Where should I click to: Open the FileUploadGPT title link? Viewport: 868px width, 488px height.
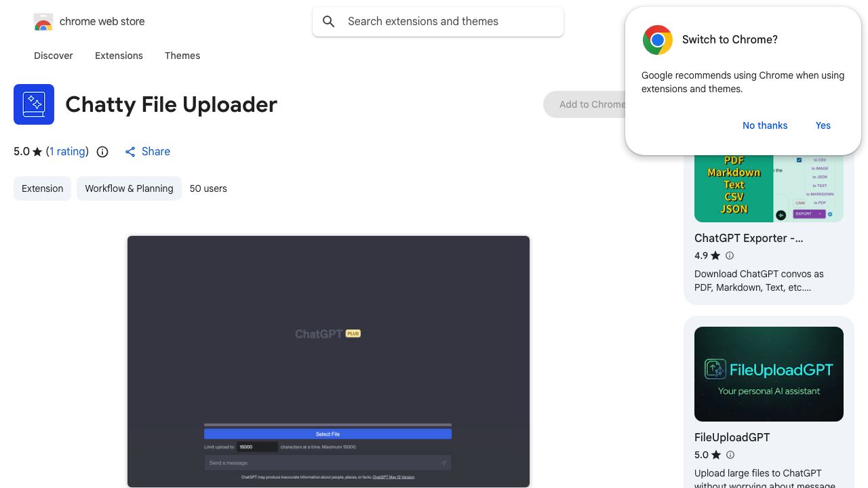pos(732,438)
